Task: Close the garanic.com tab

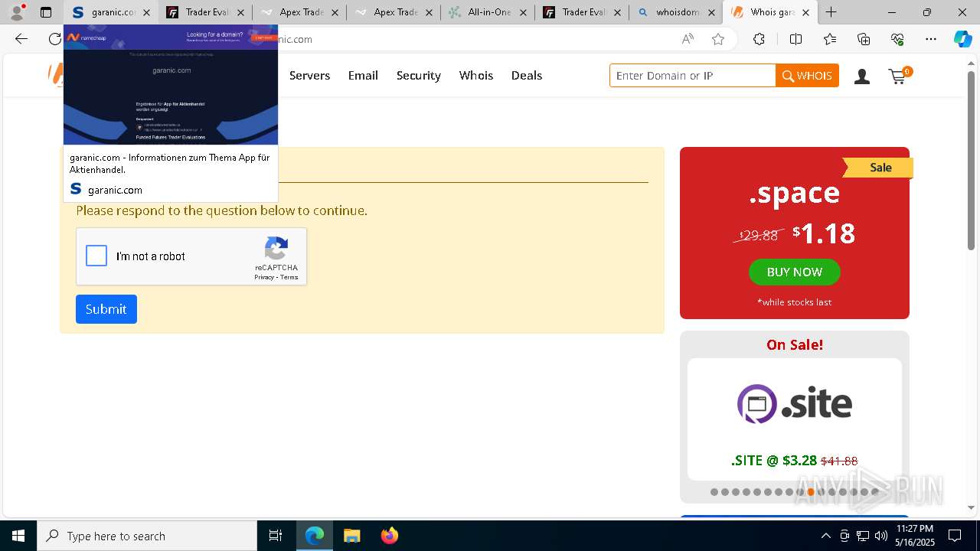Action: (146, 12)
